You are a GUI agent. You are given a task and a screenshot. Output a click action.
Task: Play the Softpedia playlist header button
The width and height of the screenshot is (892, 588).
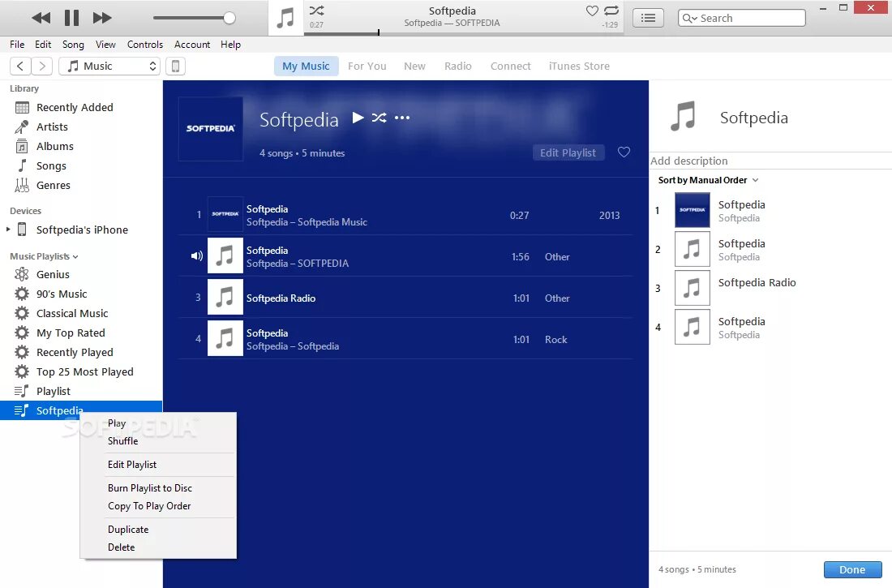(358, 118)
